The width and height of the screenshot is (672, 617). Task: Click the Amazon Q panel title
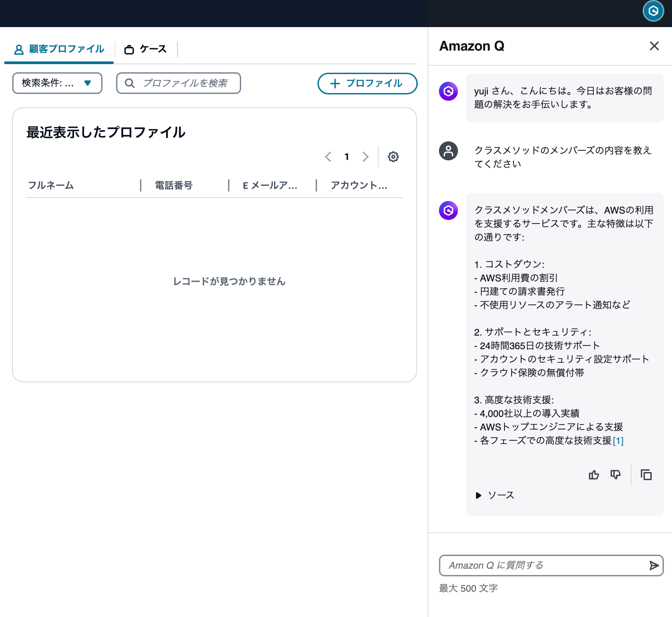click(x=472, y=46)
